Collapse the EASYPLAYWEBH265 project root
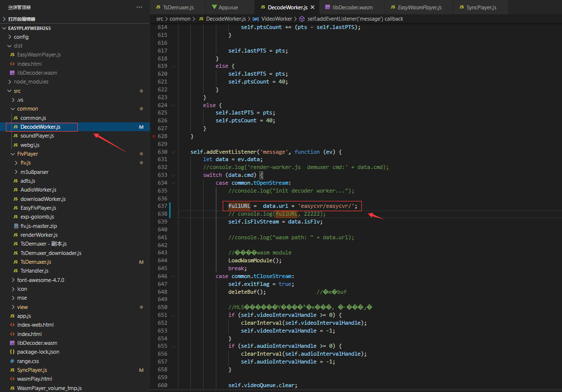The height and width of the screenshot is (392, 562). [75, 28]
